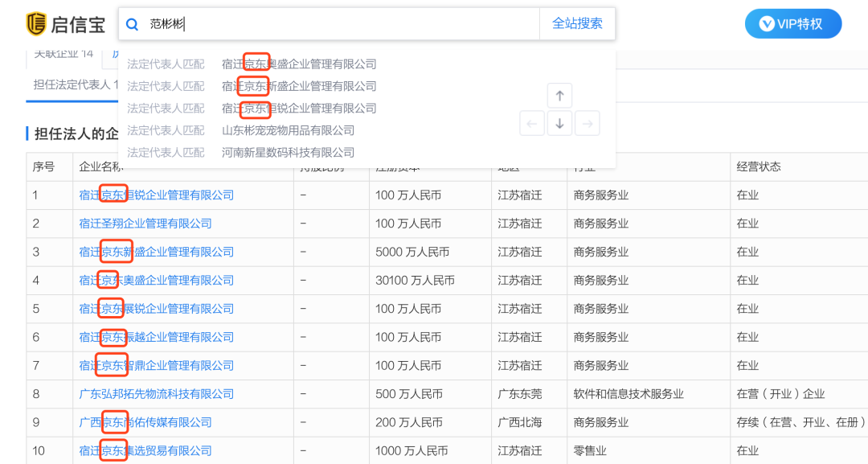Click 存续（在营、开业、在册） status cell
Screen dimensions: 868x464
click(801, 422)
